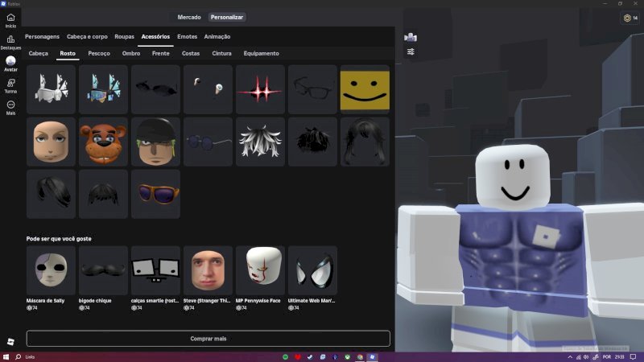Select the MP Pennywise Face recommendation

pyautogui.click(x=260, y=270)
